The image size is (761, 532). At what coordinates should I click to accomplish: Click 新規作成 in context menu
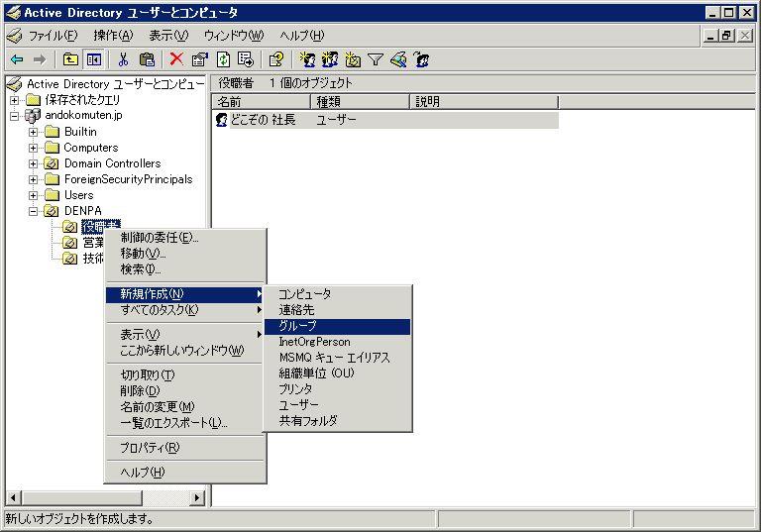(185, 294)
